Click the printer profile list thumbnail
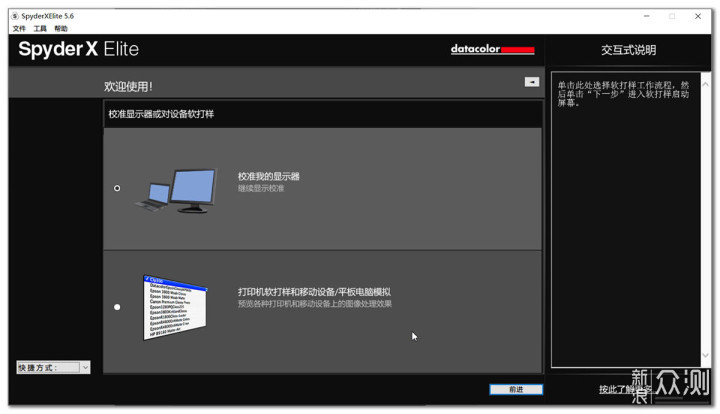 click(175, 308)
